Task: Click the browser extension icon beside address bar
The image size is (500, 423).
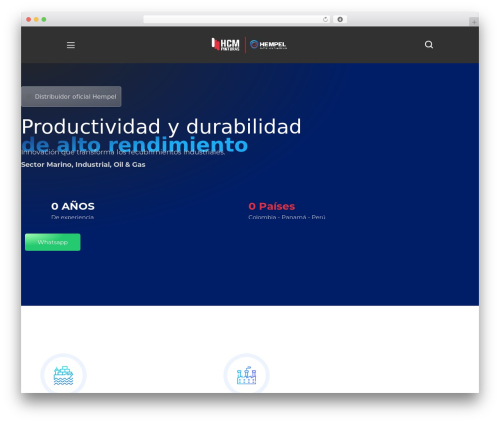Action: coord(340,20)
